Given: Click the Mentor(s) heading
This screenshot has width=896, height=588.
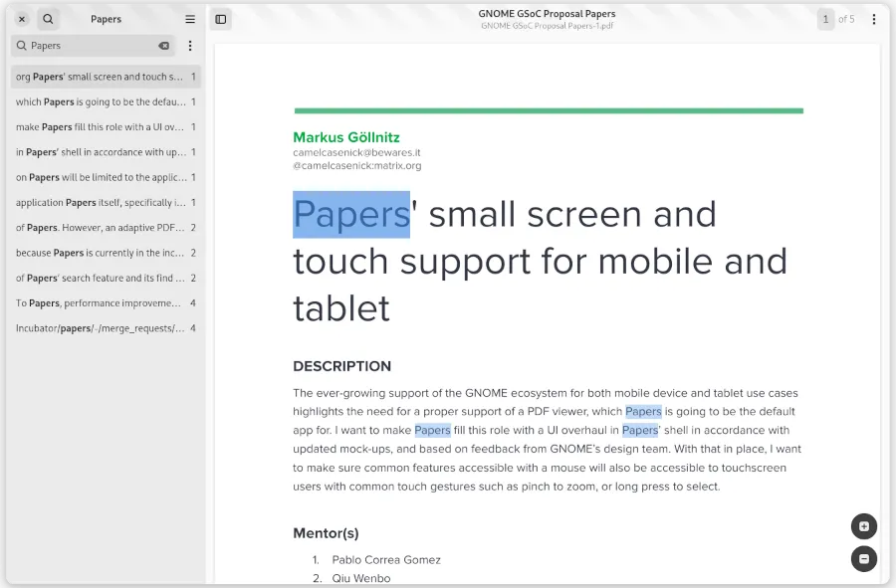Looking at the screenshot, I should click(x=326, y=533).
